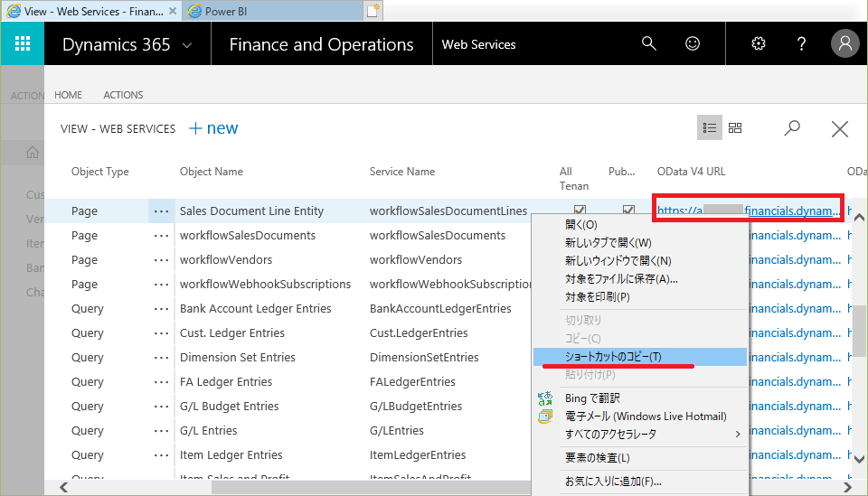Toggle All Tenants checkbox for Sales Document Line Entity

[580, 211]
